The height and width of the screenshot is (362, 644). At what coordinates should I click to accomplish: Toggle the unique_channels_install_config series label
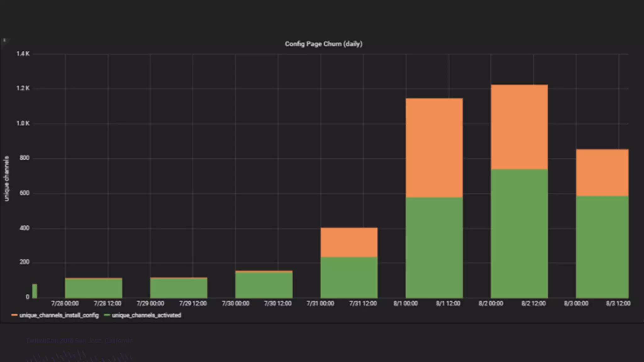[59, 315]
